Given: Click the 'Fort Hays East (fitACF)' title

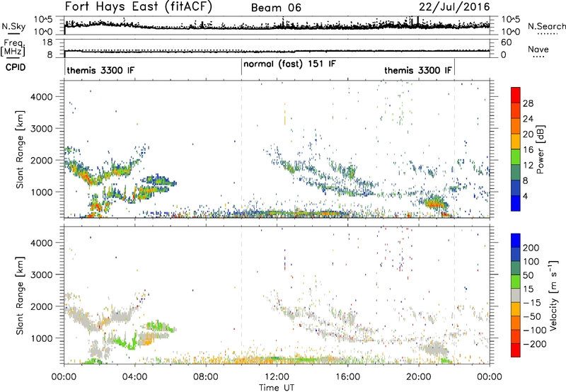Looking at the screenshot, I should click(x=139, y=6).
